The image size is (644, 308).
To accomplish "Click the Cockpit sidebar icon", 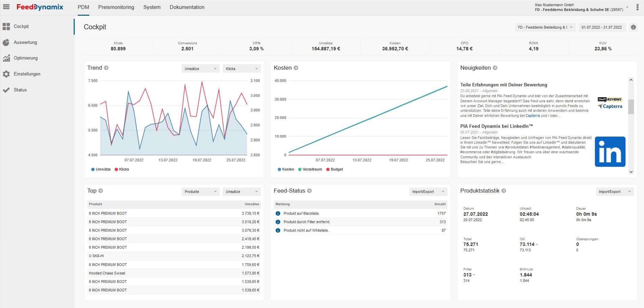I will tap(7, 26).
